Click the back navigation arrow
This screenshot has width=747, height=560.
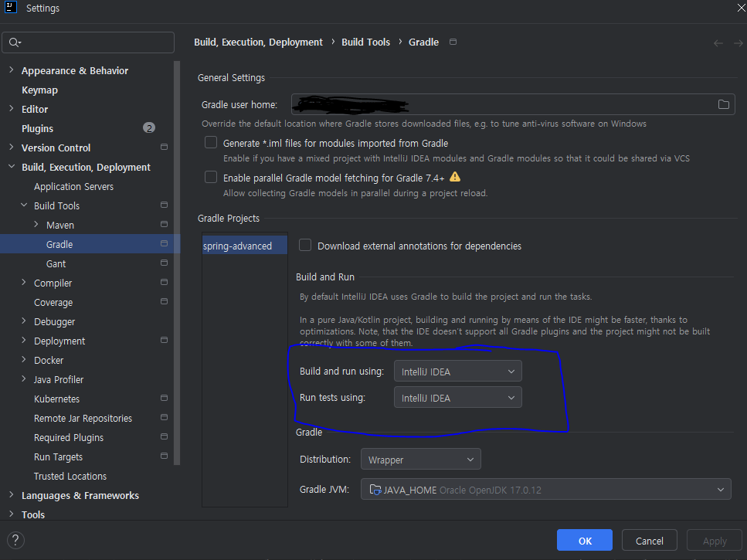pos(718,43)
